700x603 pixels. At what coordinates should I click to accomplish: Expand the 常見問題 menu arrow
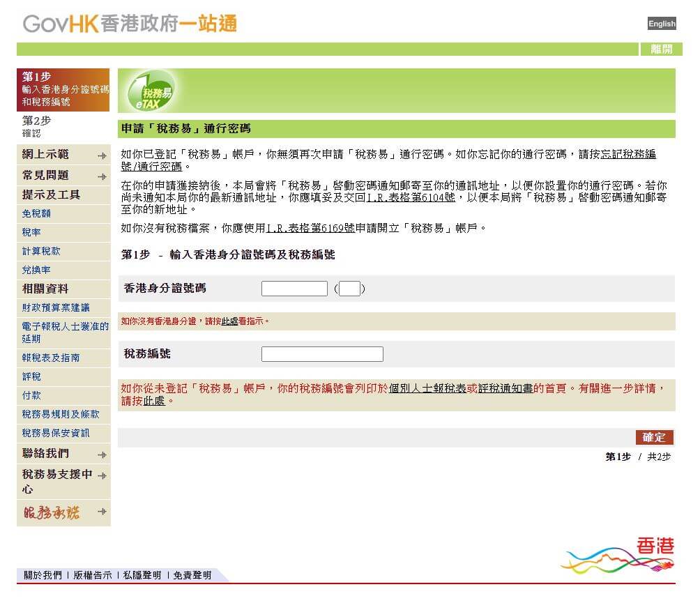tap(102, 177)
